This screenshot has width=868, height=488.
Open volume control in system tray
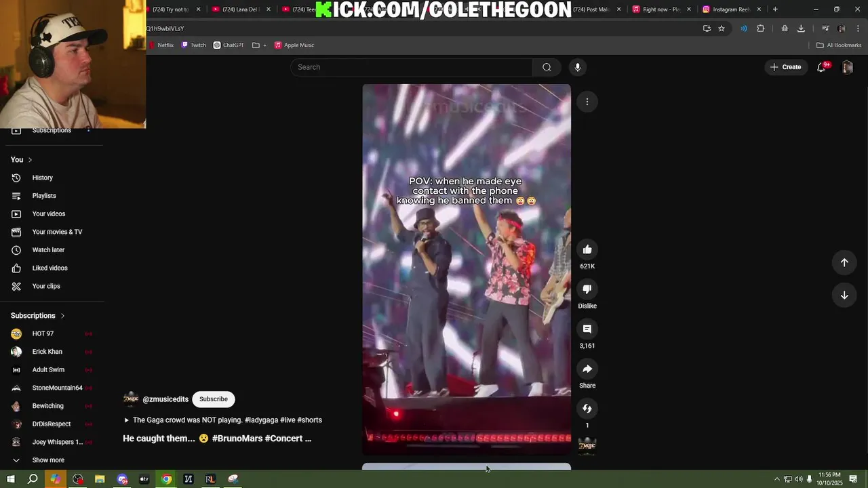click(798, 479)
